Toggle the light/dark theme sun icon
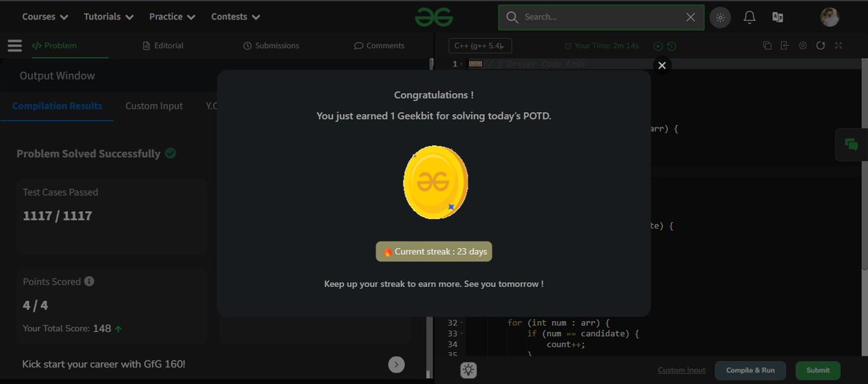868x384 pixels. click(x=720, y=17)
